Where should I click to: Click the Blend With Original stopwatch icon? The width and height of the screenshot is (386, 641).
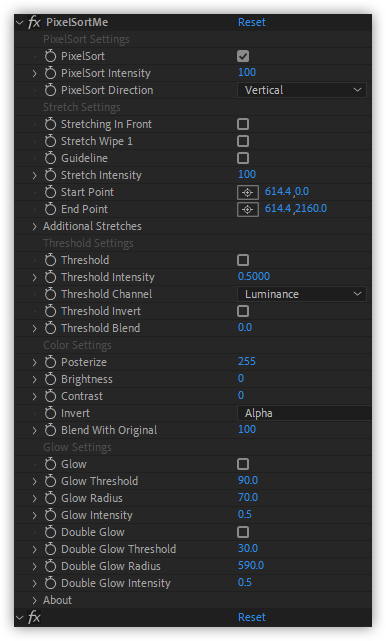[x=50, y=430]
